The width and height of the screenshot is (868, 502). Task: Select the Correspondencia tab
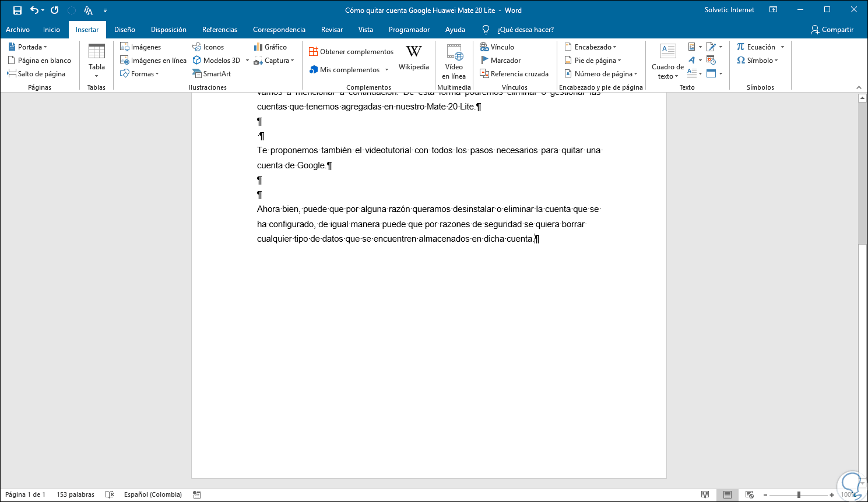click(x=279, y=30)
